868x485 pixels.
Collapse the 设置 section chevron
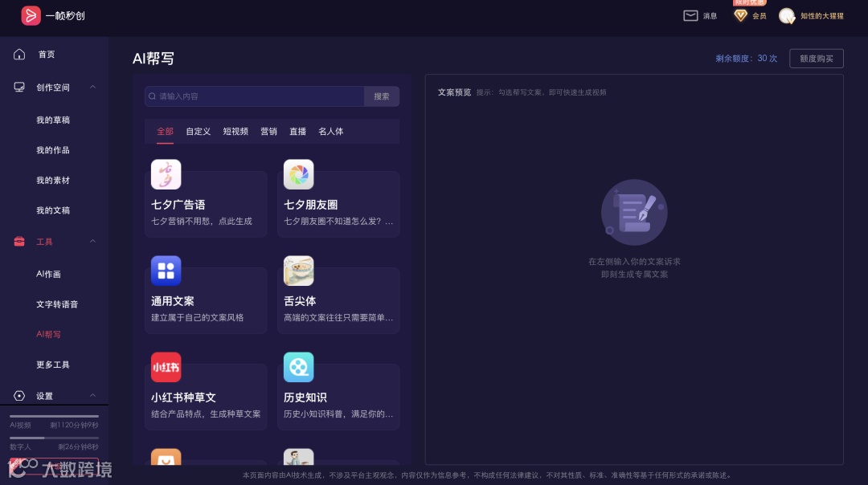point(92,396)
